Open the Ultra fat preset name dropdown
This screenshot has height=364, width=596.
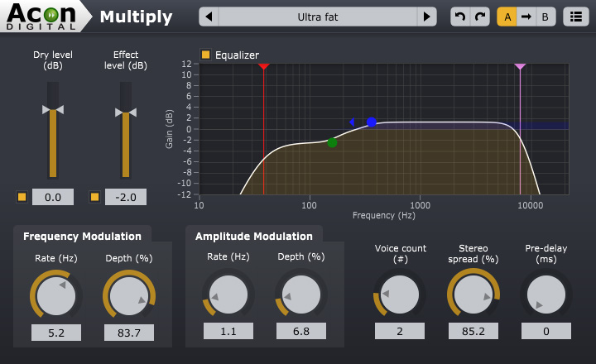pyautogui.click(x=318, y=17)
